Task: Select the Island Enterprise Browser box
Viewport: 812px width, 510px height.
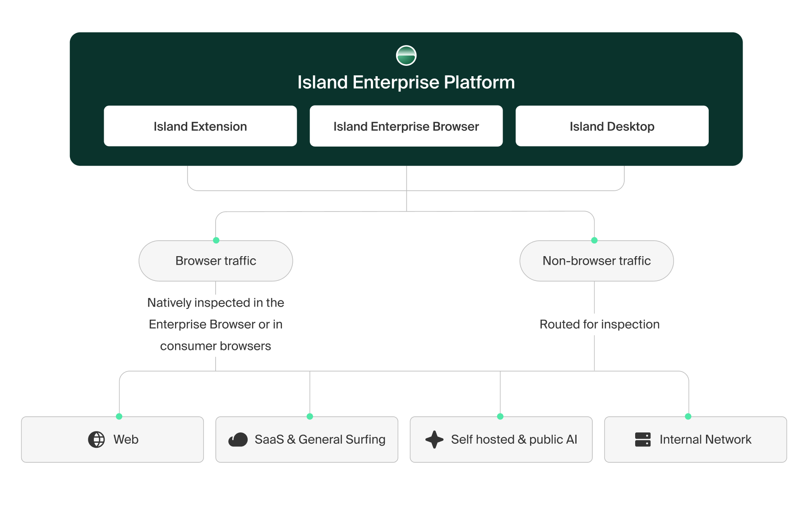Action: [x=406, y=126]
